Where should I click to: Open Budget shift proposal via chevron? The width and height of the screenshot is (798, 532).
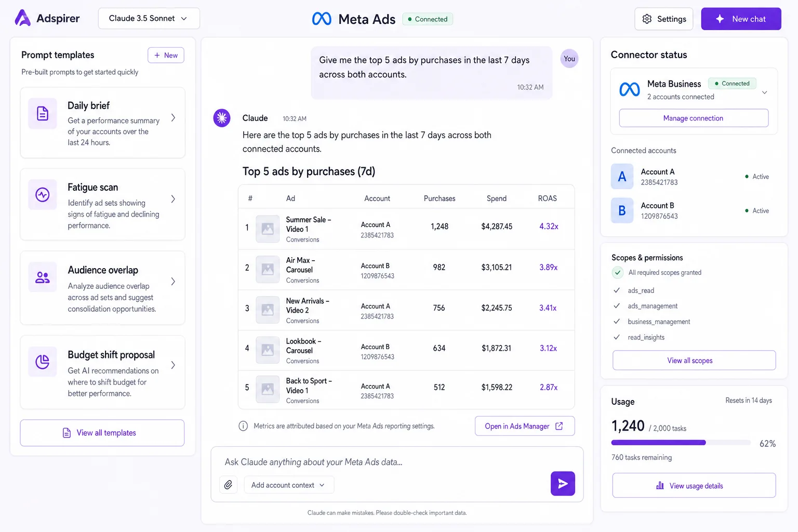pos(173,365)
